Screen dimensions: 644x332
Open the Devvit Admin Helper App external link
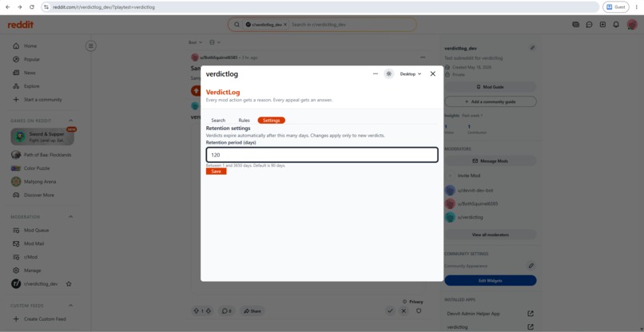(x=531, y=314)
